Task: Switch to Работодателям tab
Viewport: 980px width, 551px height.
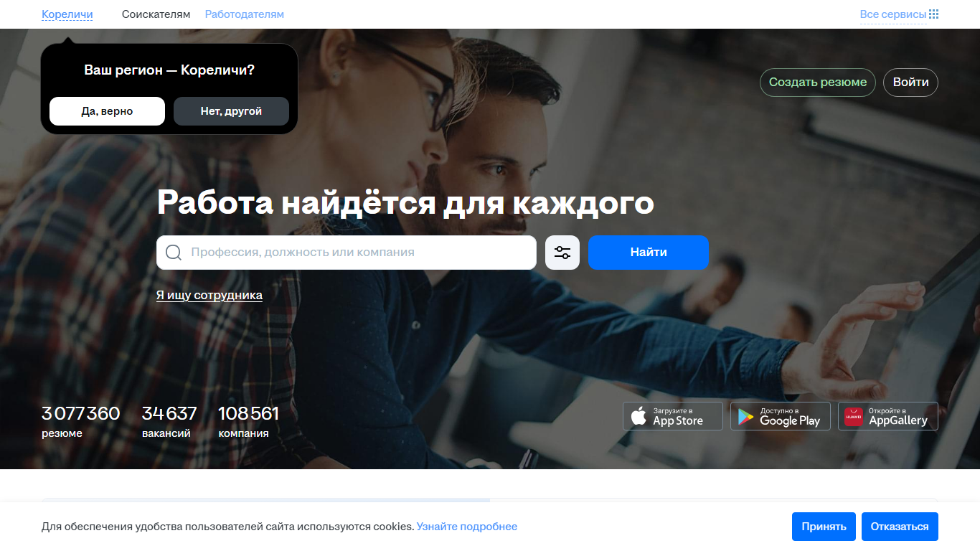Action: coord(245,14)
